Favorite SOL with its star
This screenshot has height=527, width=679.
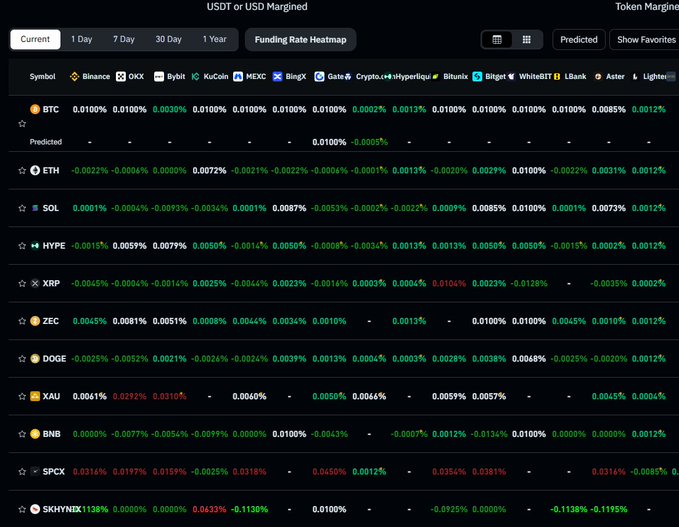pos(22,208)
